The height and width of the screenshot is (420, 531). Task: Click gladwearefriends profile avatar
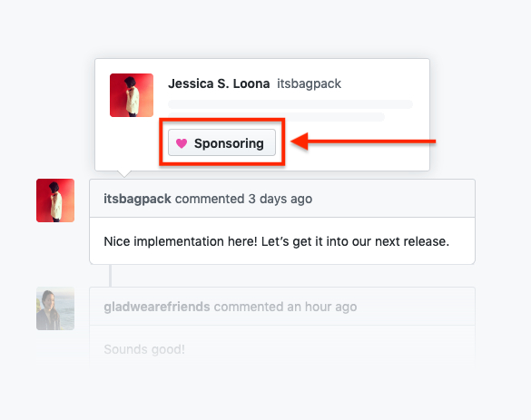click(55, 308)
